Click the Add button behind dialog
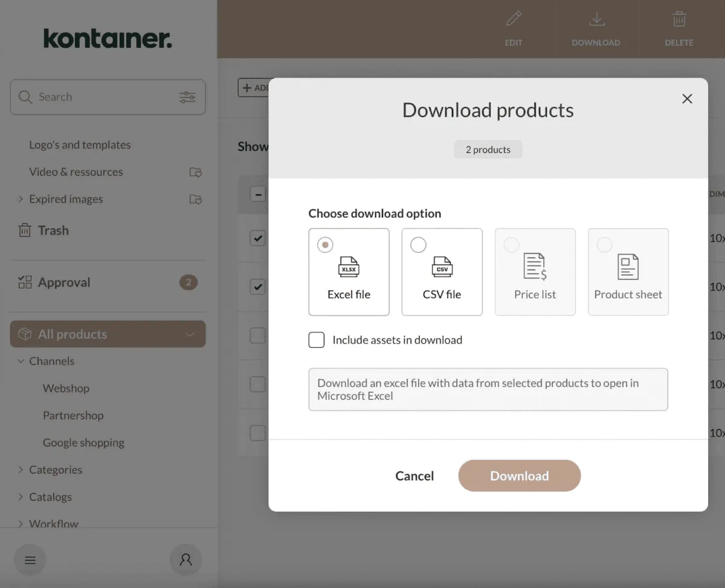This screenshot has width=725, height=588. pyautogui.click(x=254, y=88)
